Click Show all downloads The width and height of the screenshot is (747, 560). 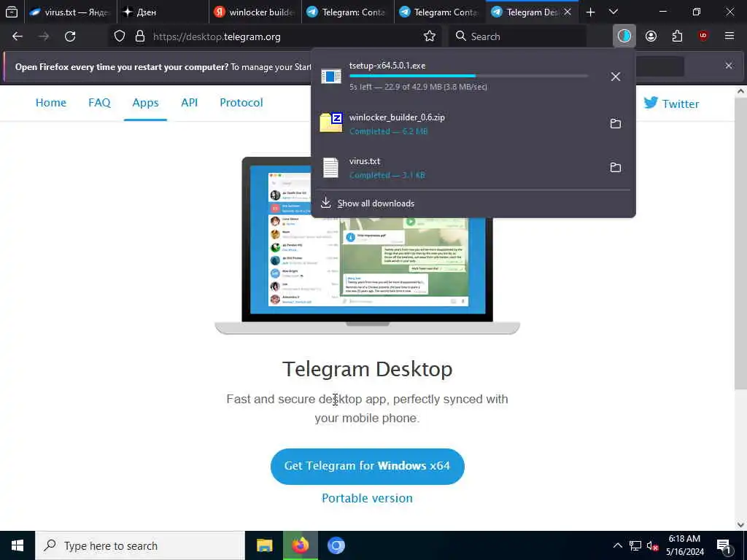376,203
